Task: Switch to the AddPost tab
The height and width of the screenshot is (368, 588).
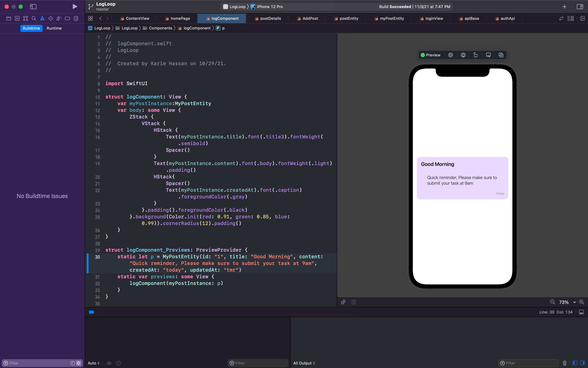Action: tap(307, 19)
